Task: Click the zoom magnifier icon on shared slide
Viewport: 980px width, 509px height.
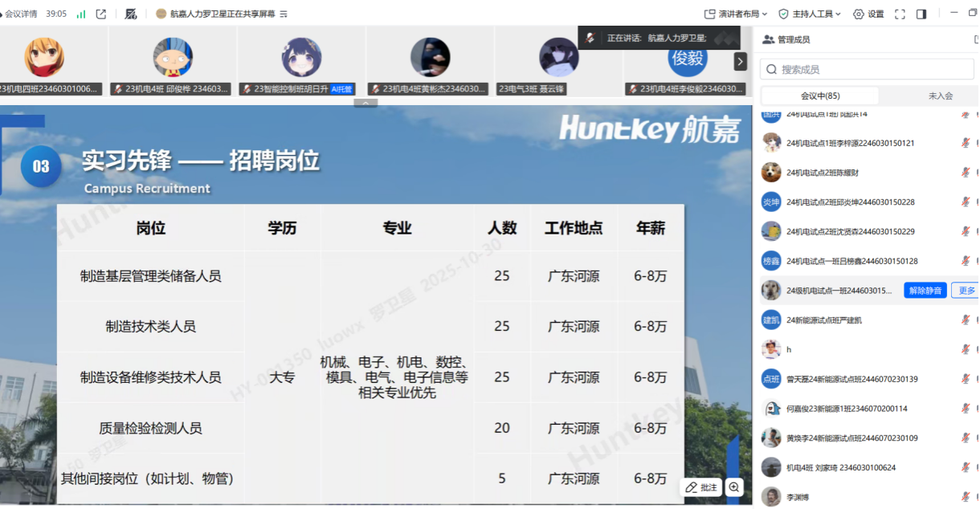Action: tap(733, 487)
